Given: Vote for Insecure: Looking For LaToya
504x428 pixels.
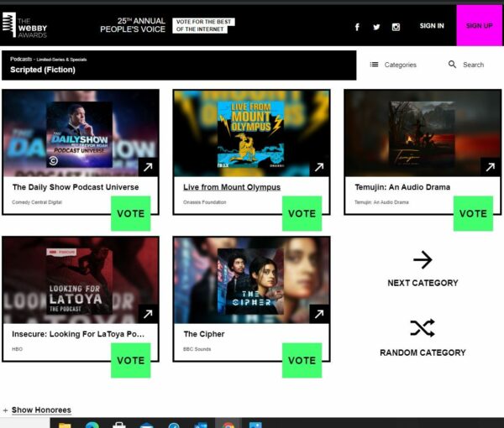Looking at the screenshot, I should tap(130, 360).
